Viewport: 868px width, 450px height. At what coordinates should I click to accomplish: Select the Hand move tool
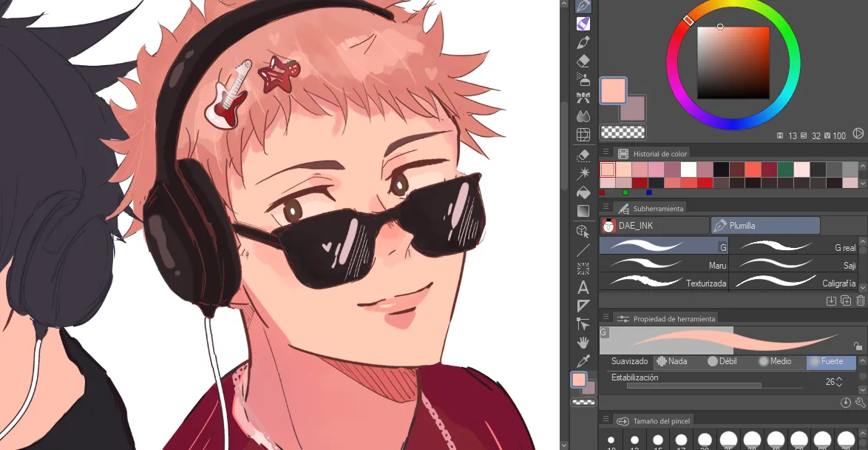point(583,343)
